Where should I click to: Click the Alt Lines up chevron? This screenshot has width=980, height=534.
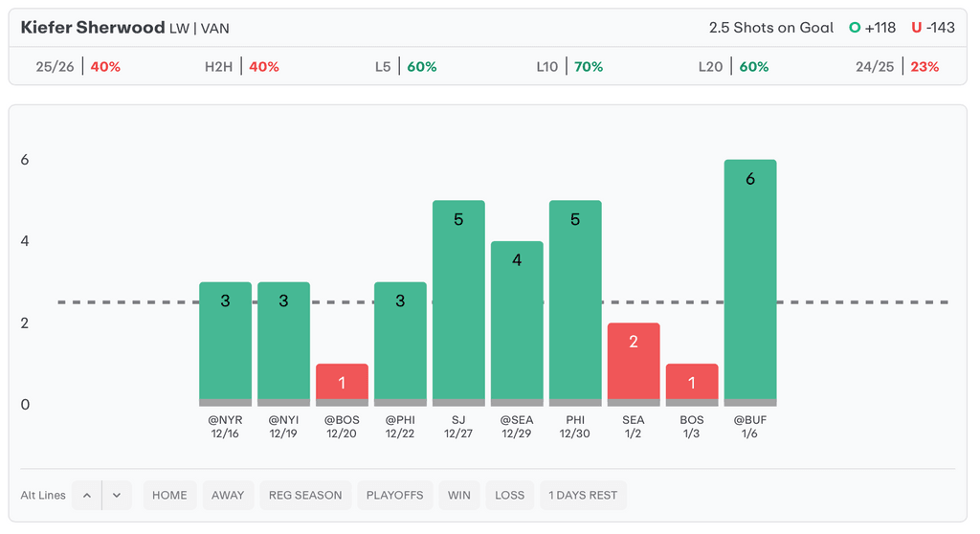point(86,495)
